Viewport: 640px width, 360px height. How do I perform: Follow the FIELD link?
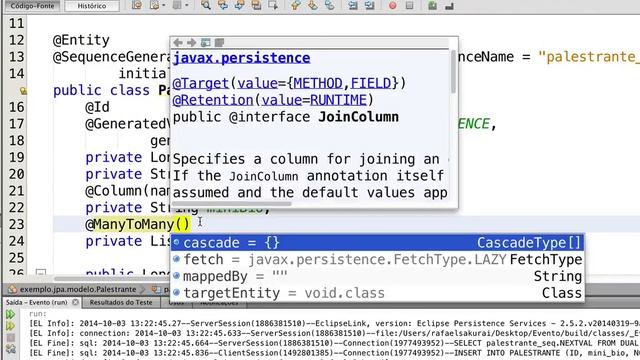click(371, 83)
